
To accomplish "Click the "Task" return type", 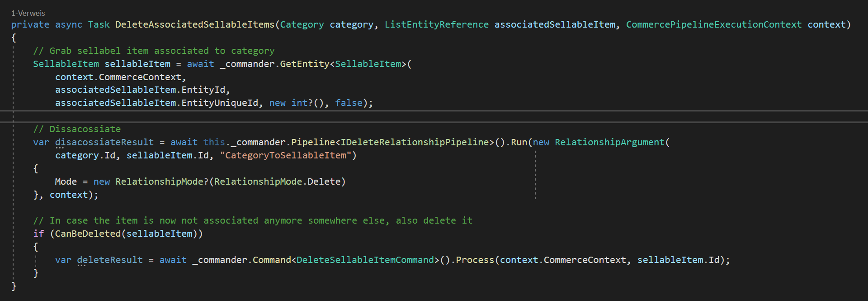I will click(99, 24).
